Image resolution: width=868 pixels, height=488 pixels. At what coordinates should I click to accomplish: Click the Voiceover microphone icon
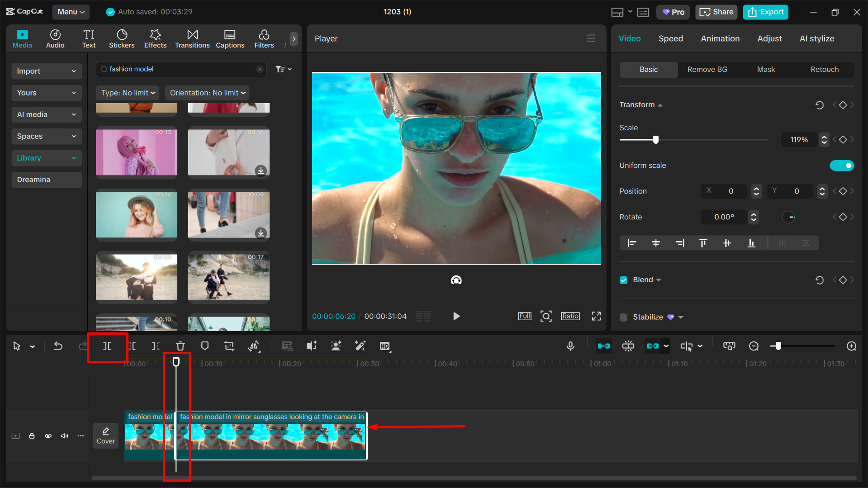point(570,346)
